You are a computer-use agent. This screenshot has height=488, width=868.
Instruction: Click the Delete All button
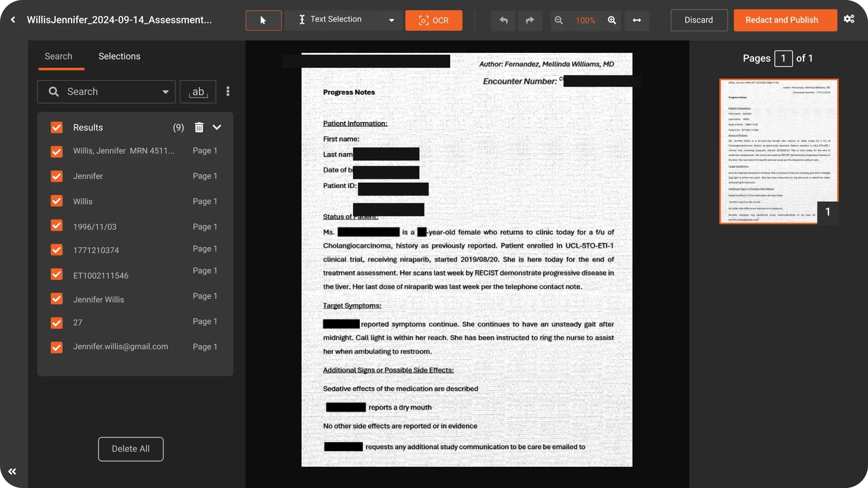[x=131, y=449]
